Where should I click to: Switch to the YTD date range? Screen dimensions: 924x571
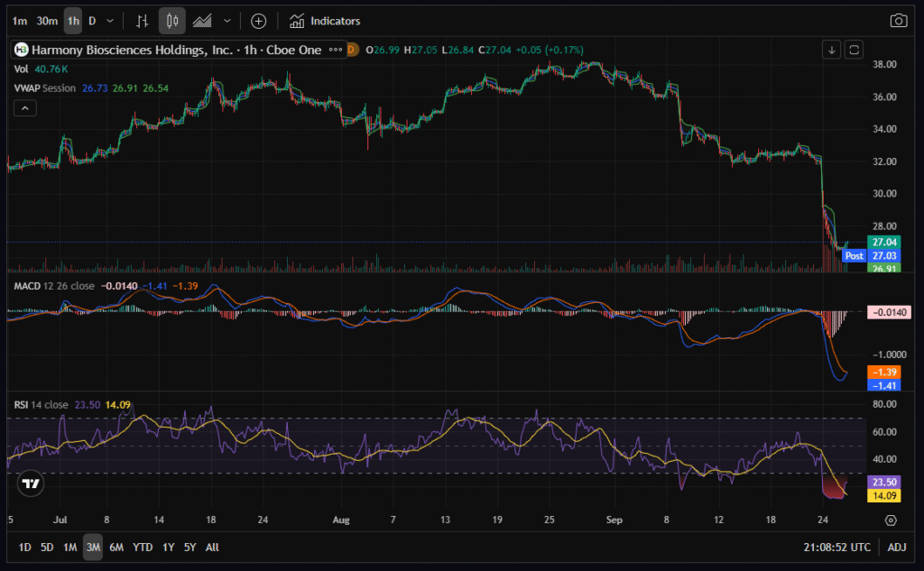pyautogui.click(x=143, y=548)
